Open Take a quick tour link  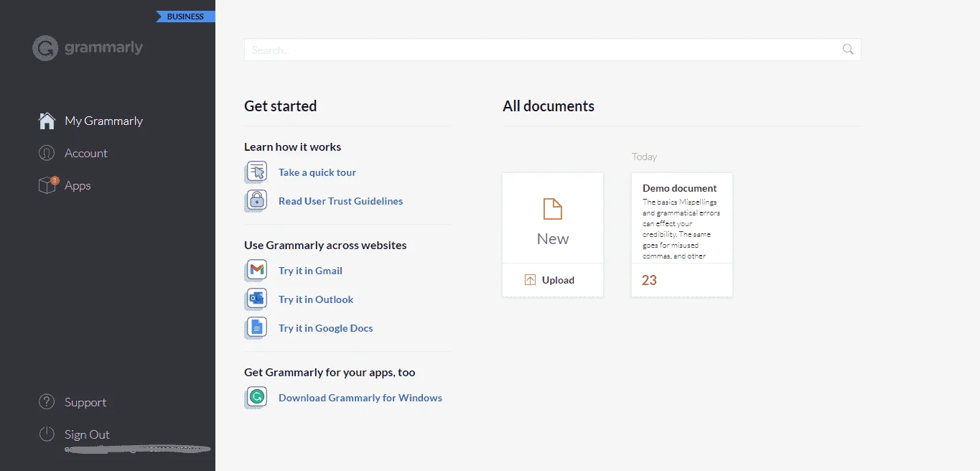pos(317,172)
